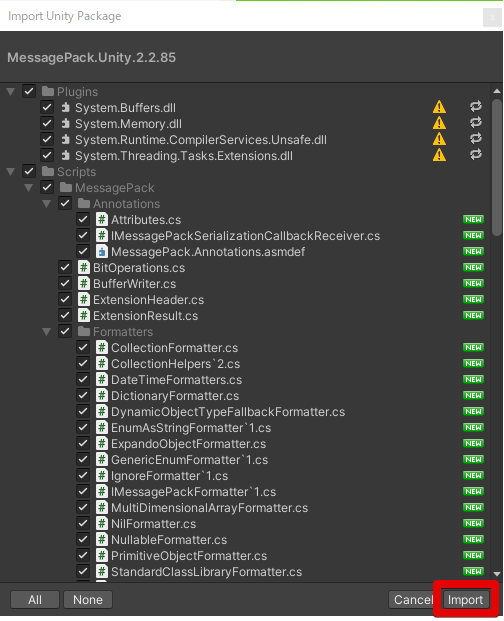Collapse the Formatters folder
Screen dimensions: 504x621
[47, 331]
